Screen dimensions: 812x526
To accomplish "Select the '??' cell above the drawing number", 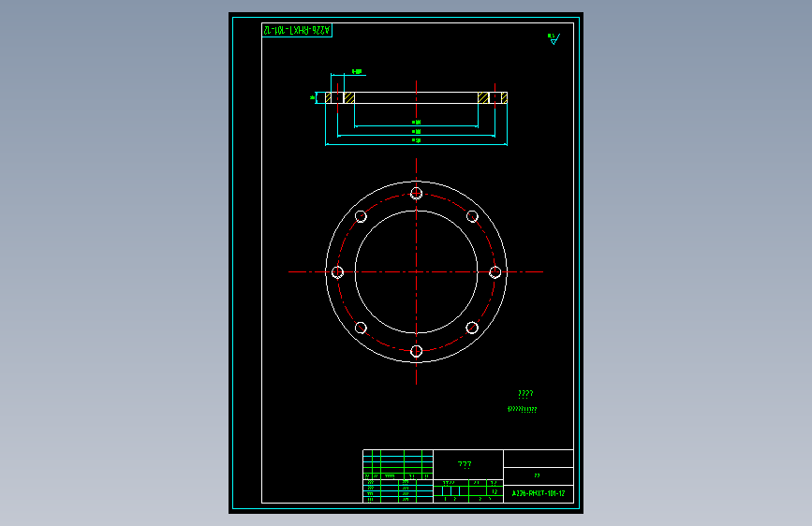I will [x=537, y=475].
